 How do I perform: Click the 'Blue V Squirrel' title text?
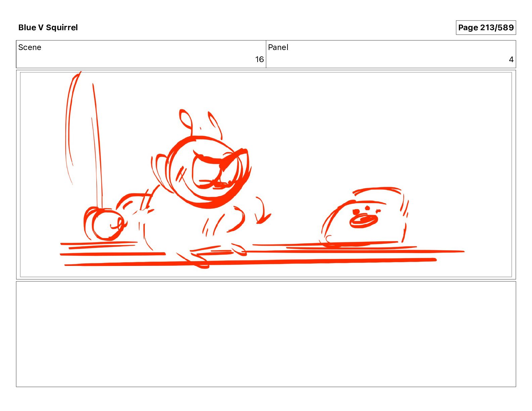pyautogui.click(x=48, y=28)
